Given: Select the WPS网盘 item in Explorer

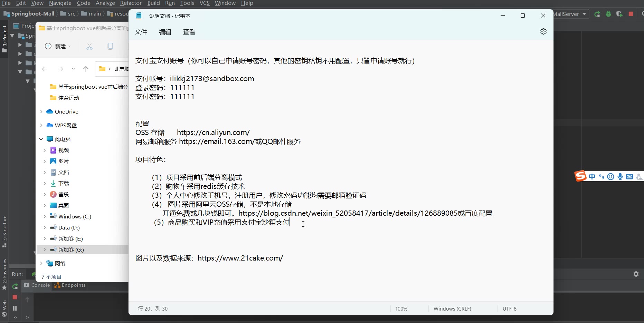Looking at the screenshot, I should (x=66, y=125).
